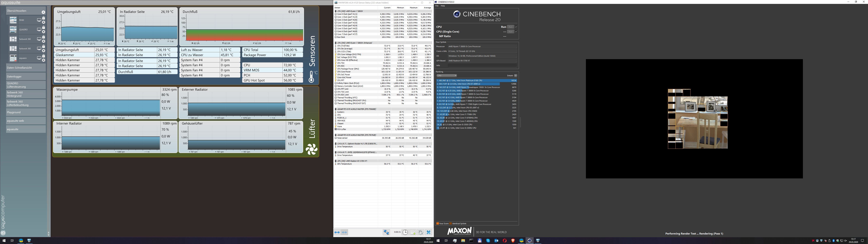Open settings gear for aquaero page
This screenshot has height=244, width=868.
tap(43, 60)
